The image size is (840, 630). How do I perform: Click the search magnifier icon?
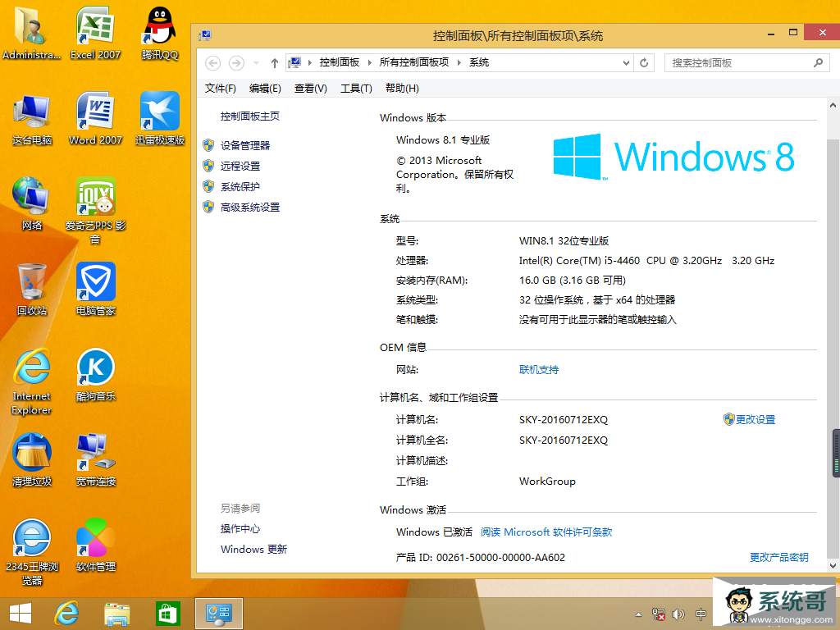click(x=818, y=62)
